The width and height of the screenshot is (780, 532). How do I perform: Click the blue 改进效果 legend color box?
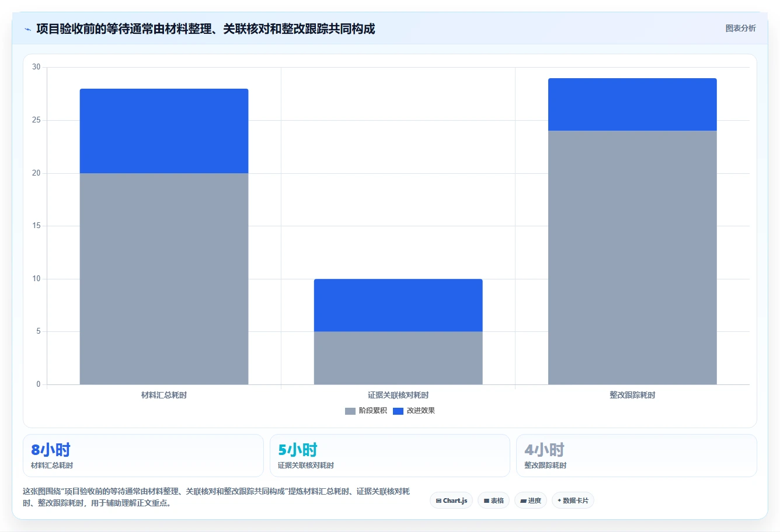(398, 411)
